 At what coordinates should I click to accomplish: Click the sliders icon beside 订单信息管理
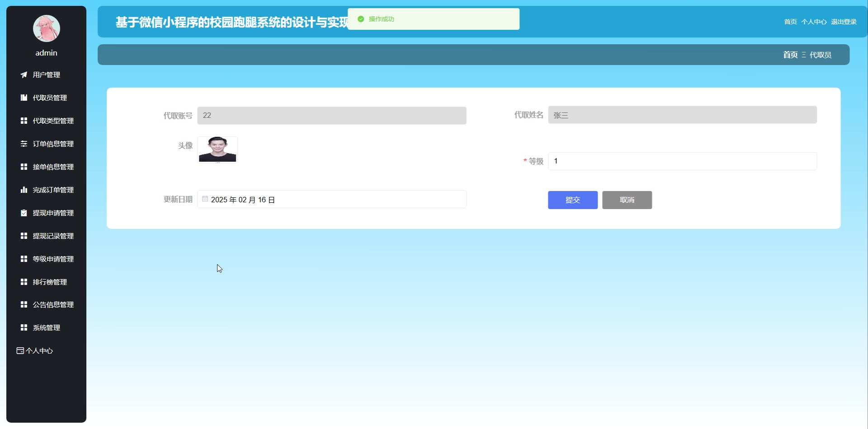click(x=24, y=144)
